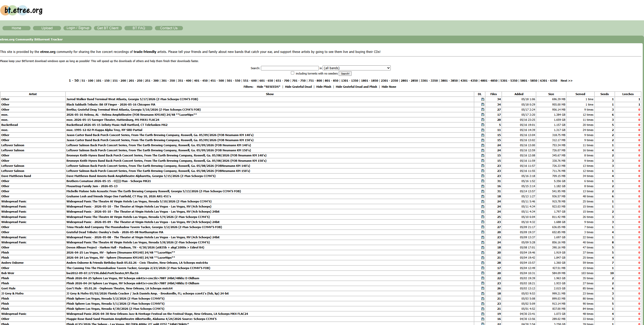Open the Contact Us page
The width and height of the screenshot is (644, 325).
(x=169, y=28)
